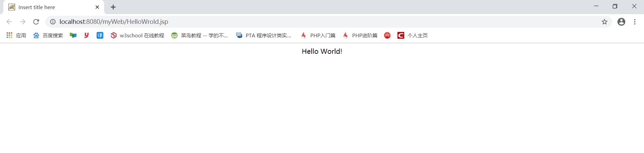
Task: Open the blue 译 translate bookmark
Action: tap(100, 35)
